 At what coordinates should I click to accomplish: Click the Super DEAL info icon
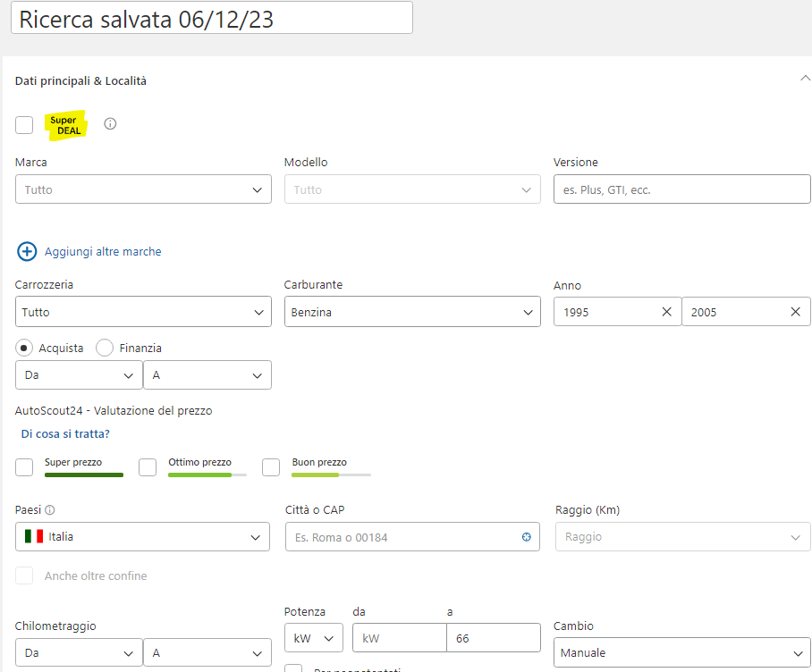(110, 124)
